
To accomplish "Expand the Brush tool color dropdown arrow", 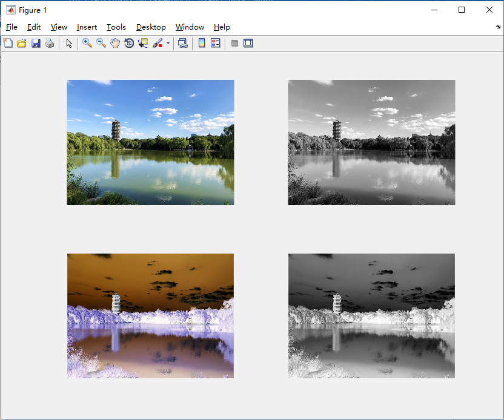I will click(168, 43).
